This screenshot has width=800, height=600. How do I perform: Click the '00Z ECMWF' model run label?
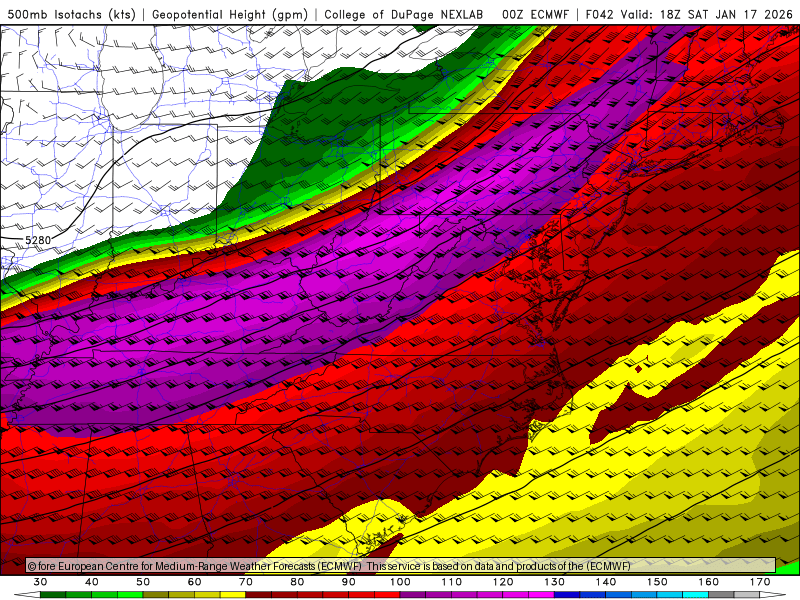535,15
